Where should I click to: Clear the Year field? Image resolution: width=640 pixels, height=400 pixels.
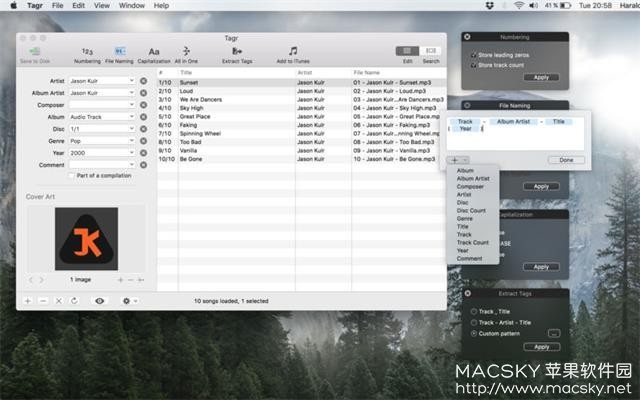coord(143,153)
